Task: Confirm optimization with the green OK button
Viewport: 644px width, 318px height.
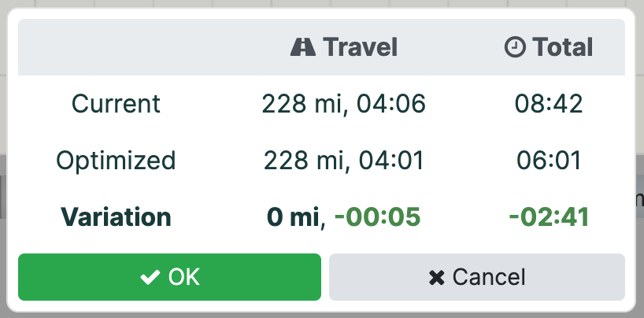Action: 169,277
